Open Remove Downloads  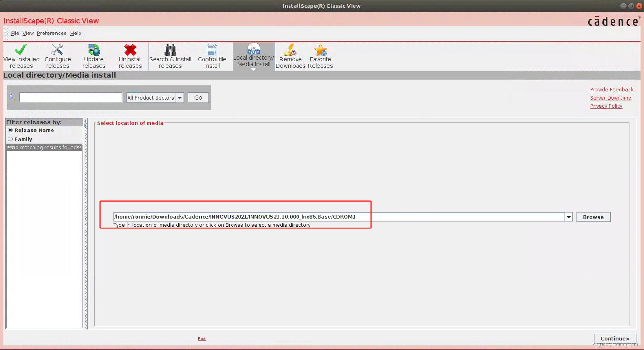[290, 56]
